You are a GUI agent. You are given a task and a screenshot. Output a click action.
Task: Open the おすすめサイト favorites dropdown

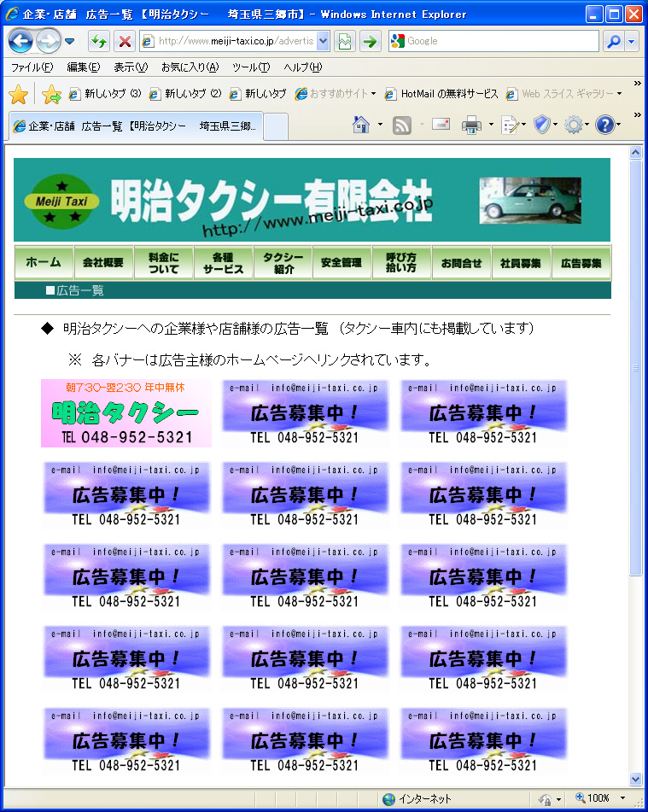click(336, 94)
